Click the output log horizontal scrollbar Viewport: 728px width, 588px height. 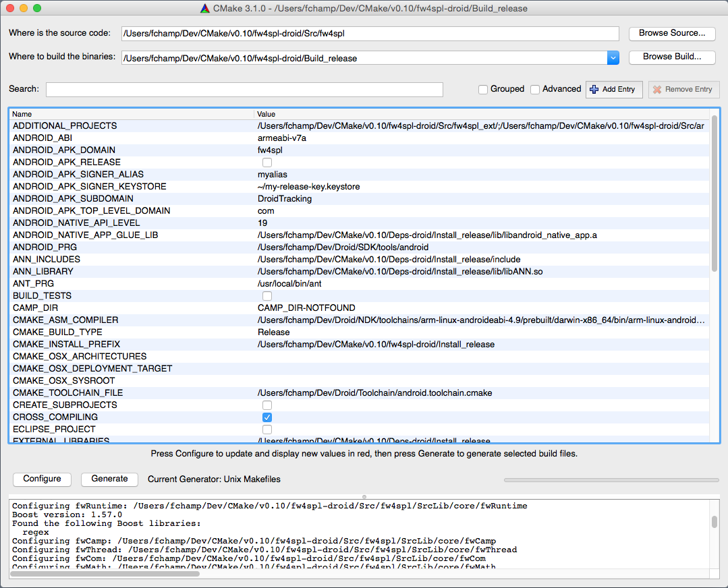(105, 574)
